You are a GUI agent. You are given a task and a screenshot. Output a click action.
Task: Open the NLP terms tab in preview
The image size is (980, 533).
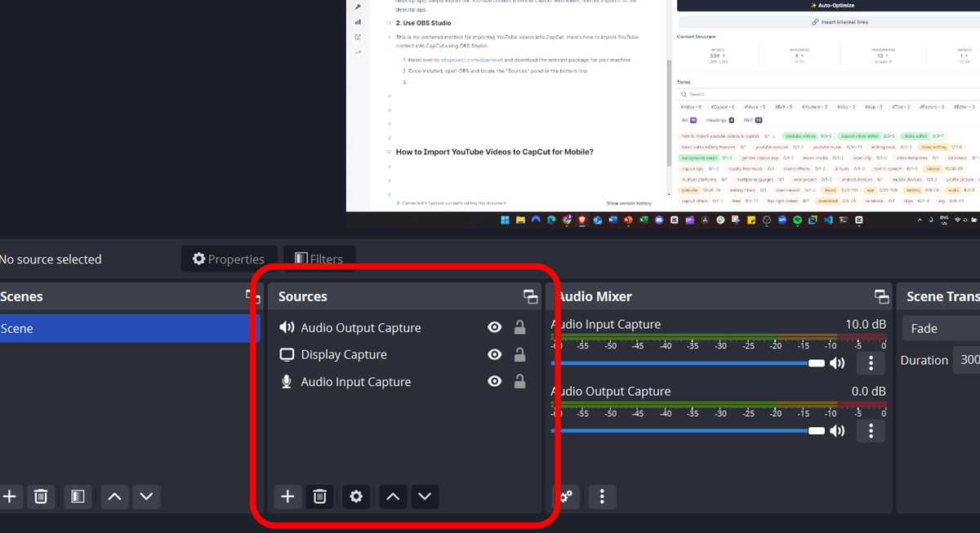pos(752,120)
